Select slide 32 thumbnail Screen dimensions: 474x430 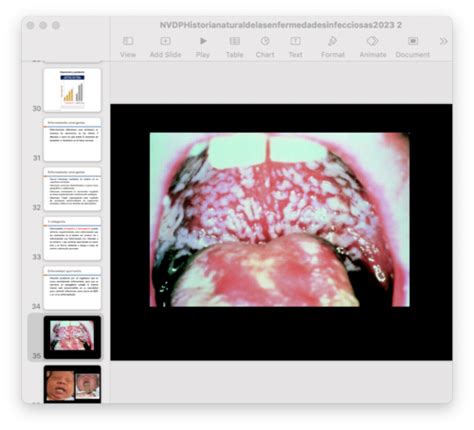point(72,189)
